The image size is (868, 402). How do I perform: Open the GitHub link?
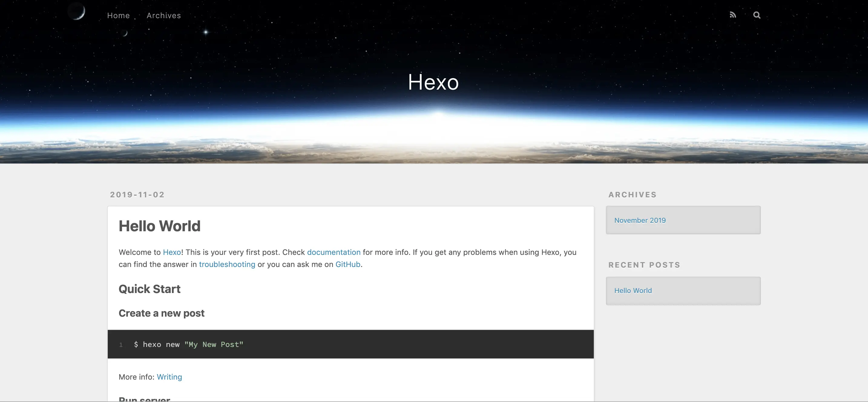pyautogui.click(x=348, y=264)
